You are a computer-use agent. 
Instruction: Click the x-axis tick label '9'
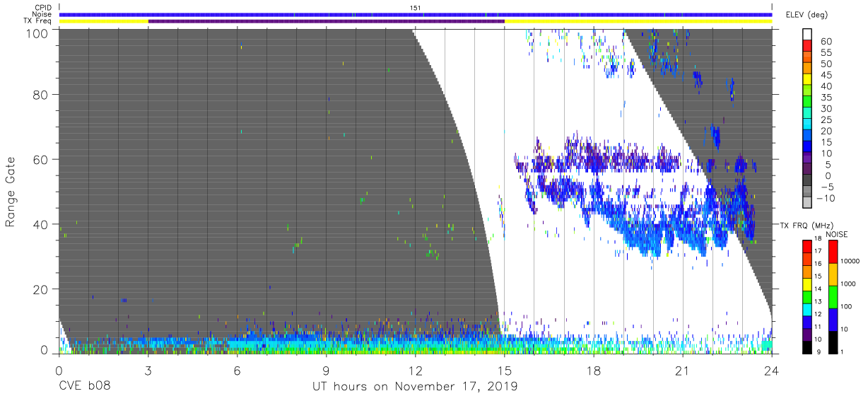tap(326, 371)
